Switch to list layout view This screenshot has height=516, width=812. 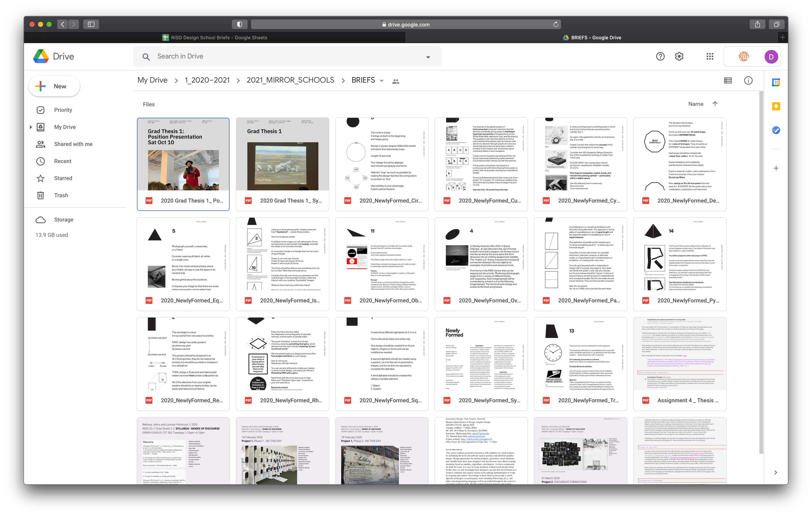click(727, 80)
